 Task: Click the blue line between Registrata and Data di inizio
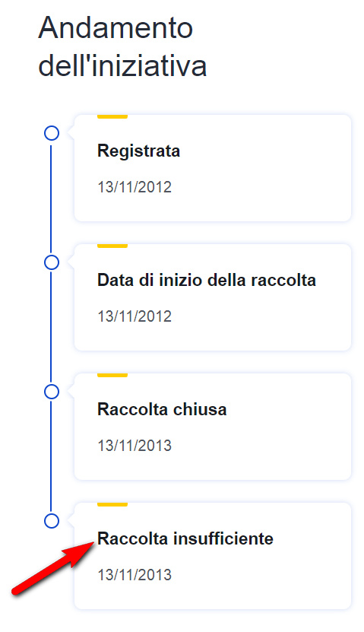click(x=51, y=198)
